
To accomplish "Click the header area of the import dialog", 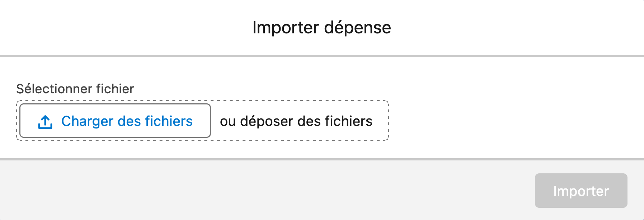I will click(322, 27).
